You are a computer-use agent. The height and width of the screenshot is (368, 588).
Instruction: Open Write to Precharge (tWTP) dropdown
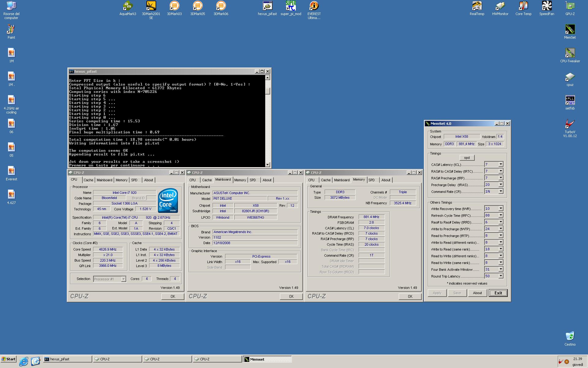501,229
